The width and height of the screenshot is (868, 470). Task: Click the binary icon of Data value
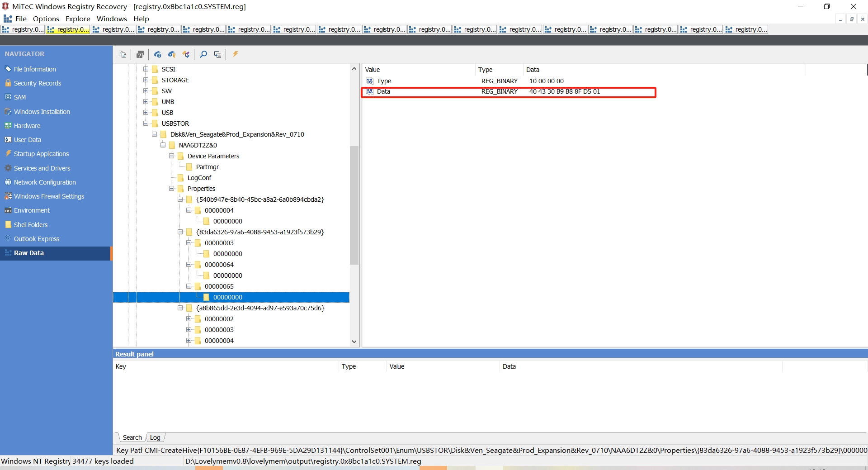coord(370,91)
